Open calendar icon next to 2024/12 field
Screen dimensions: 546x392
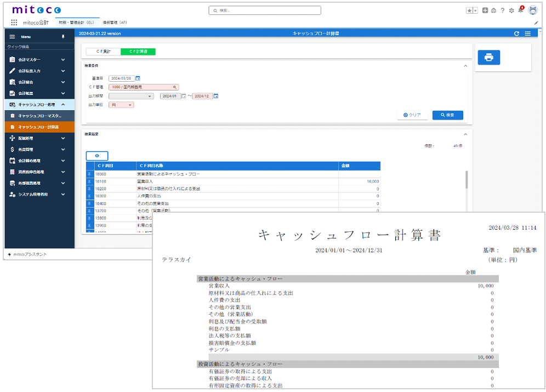[216, 96]
